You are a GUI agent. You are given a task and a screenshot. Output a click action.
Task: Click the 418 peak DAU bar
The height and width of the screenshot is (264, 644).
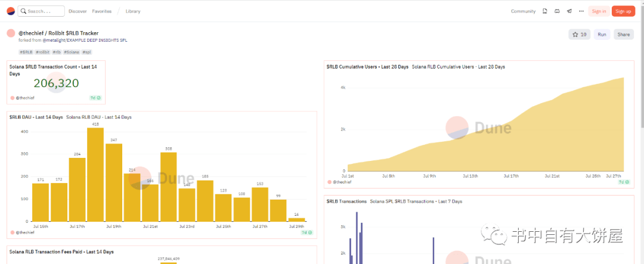coord(95,175)
